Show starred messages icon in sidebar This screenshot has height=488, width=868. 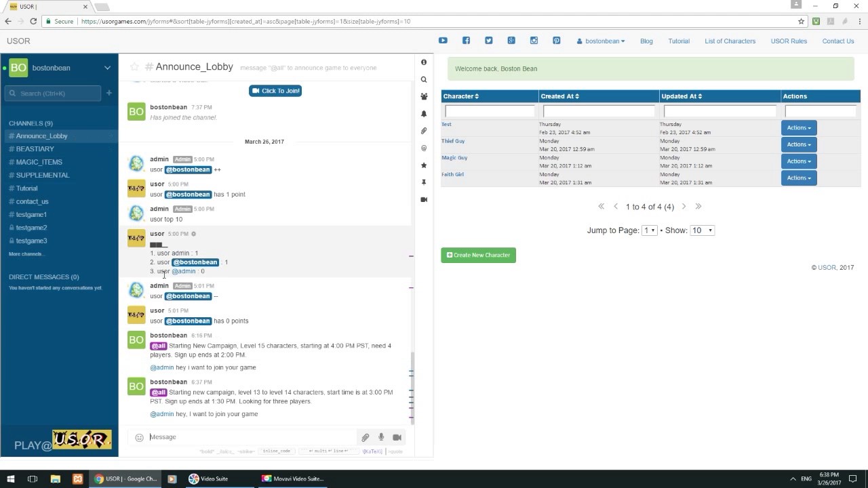pyautogui.click(x=424, y=165)
